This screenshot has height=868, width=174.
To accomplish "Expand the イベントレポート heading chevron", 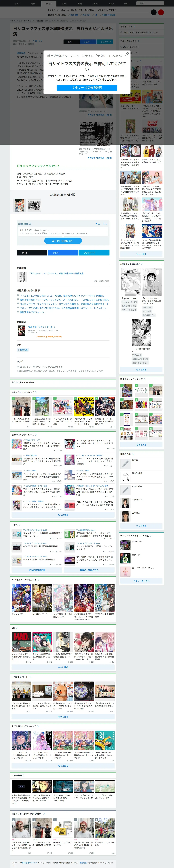I will [x=30, y=677].
